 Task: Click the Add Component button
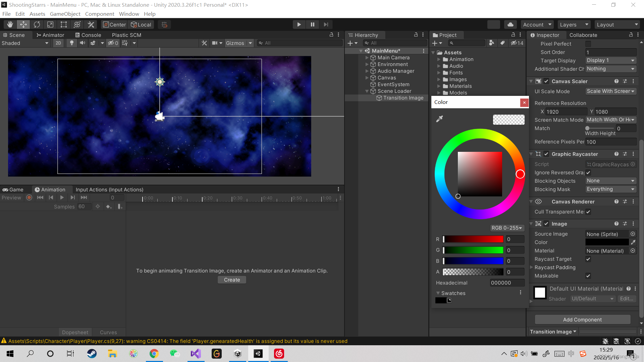tap(582, 319)
